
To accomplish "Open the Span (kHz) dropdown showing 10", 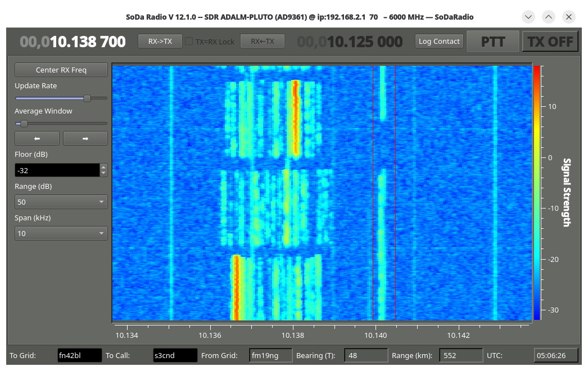I will 61,233.
